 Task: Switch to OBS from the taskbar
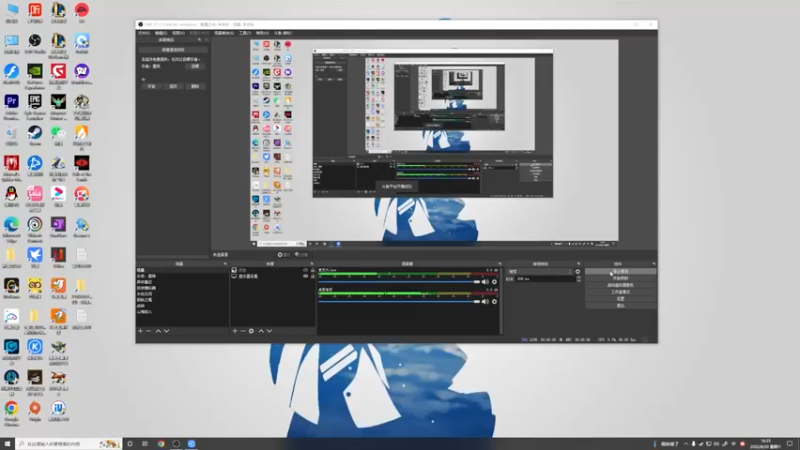pyautogui.click(x=176, y=444)
